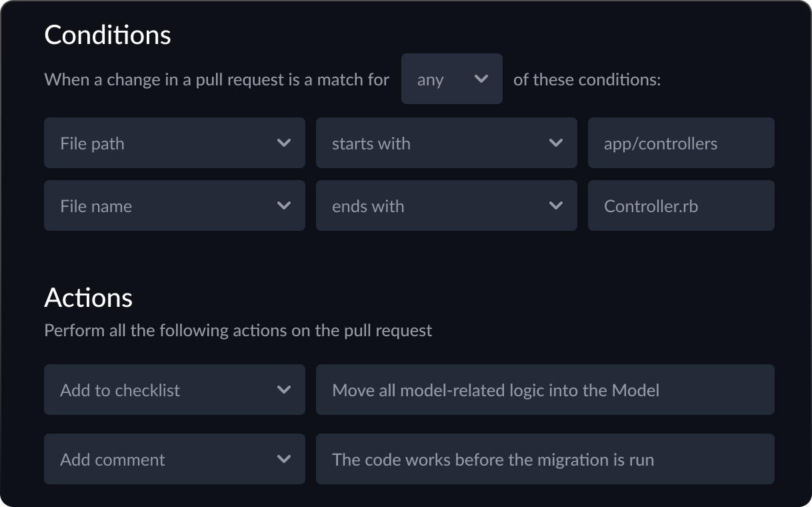This screenshot has height=507, width=812.
Task: Click the 'Conditions' section heading
Action: [x=107, y=34]
